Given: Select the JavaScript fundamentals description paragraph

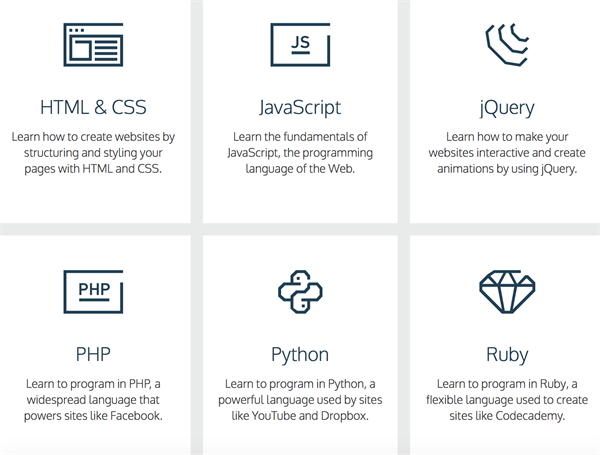Looking at the screenshot, I should click(x=300, y=153).
